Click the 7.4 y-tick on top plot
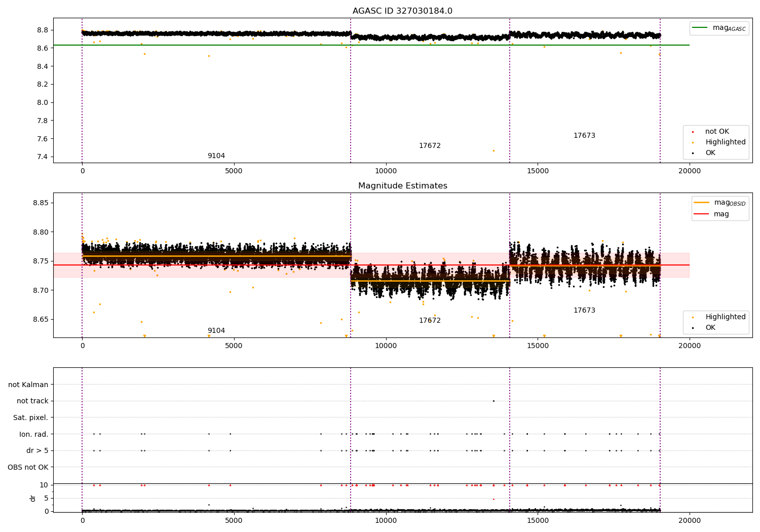The image size is (760, 532). pyautogui.click(x=43, y=157)
